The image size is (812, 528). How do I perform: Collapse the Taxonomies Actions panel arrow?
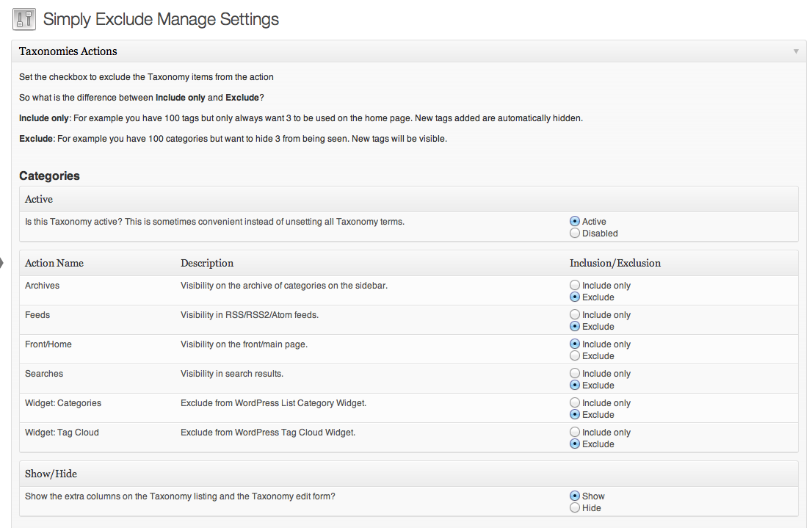796,51
